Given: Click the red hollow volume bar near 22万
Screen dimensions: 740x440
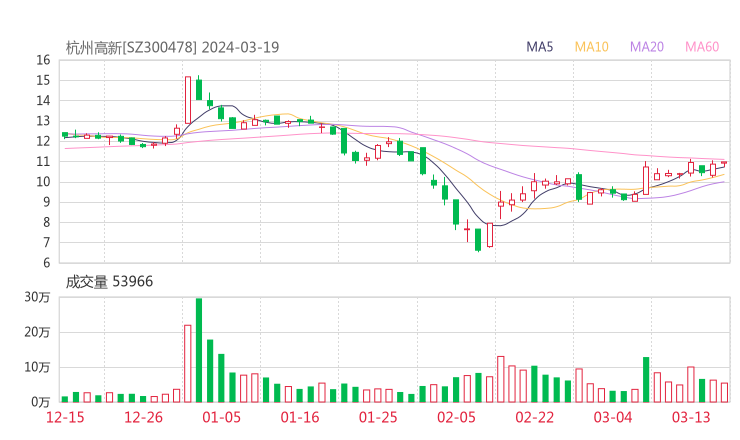Looking at the screenshot, I should [188, 364].
